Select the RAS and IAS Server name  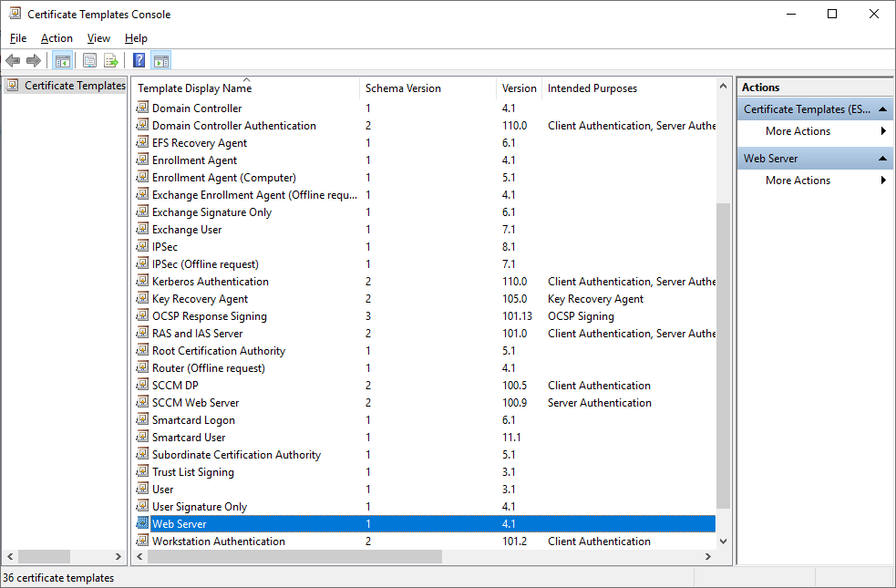tap(197, 333)
